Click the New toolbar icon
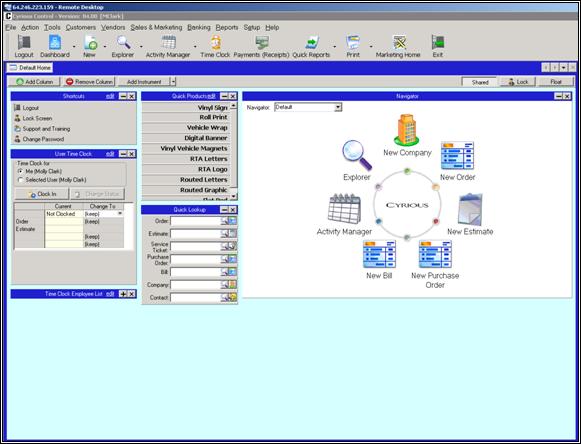 coord(90,43)
